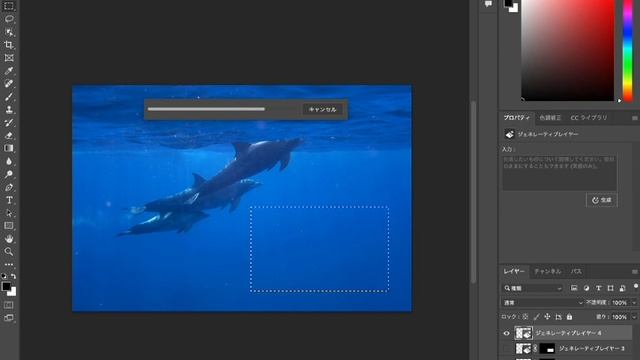Click the 生成 generate button
This screenshot has width=640, height=360.
(x=602, y=200)
